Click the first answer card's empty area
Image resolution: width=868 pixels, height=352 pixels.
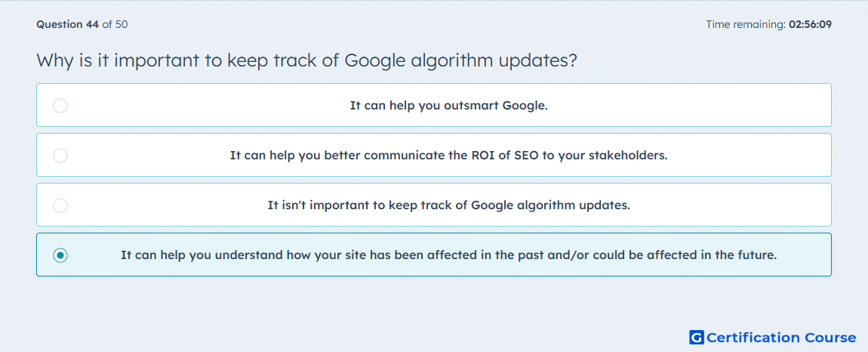tap(692, 105)
